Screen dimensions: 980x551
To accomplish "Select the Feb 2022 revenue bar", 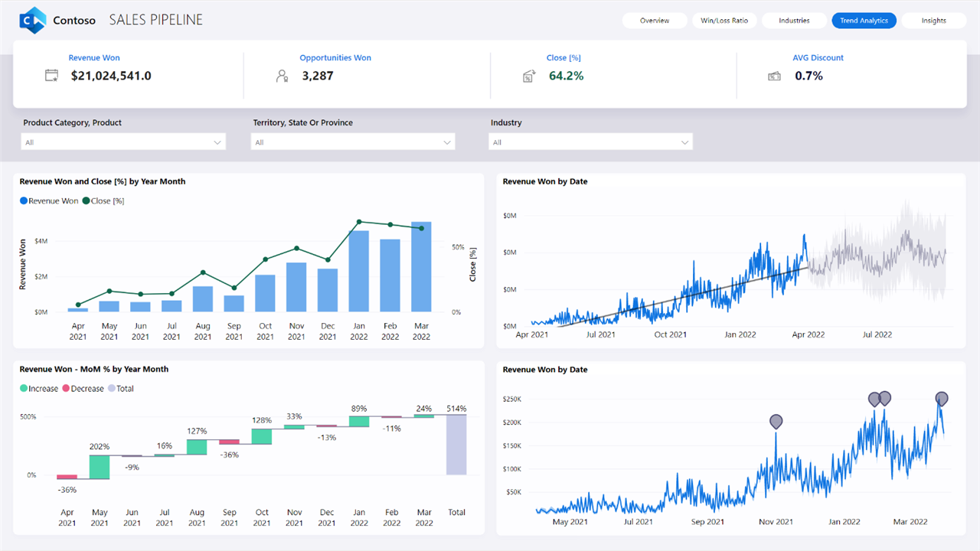I will (390, 275).
